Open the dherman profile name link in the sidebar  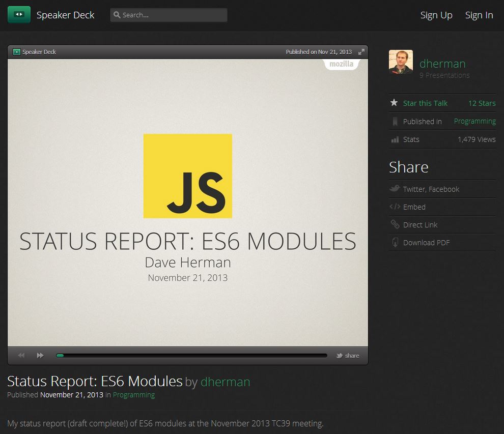[442, 64]
